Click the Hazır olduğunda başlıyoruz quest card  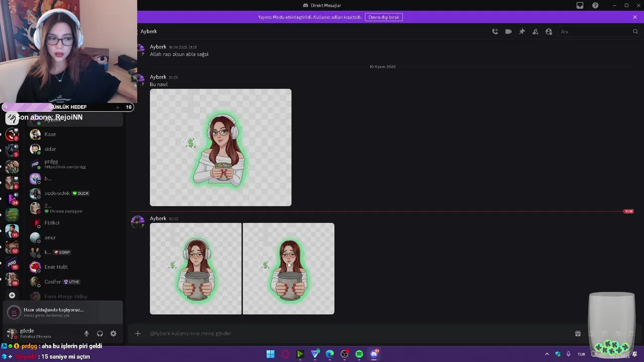pos(63,312)
